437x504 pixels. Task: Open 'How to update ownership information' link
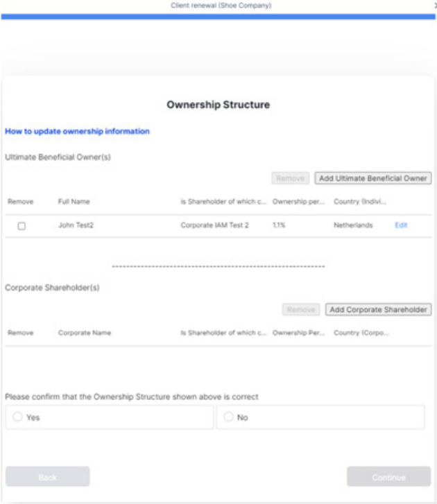pyautogui.click(x=77, y=131)
